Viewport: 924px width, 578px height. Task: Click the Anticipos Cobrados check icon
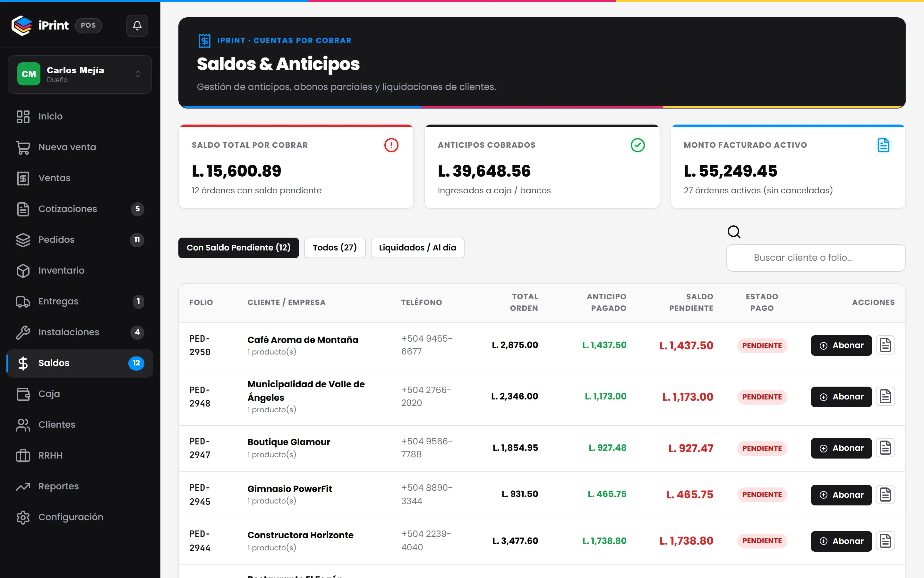point(637,145)
